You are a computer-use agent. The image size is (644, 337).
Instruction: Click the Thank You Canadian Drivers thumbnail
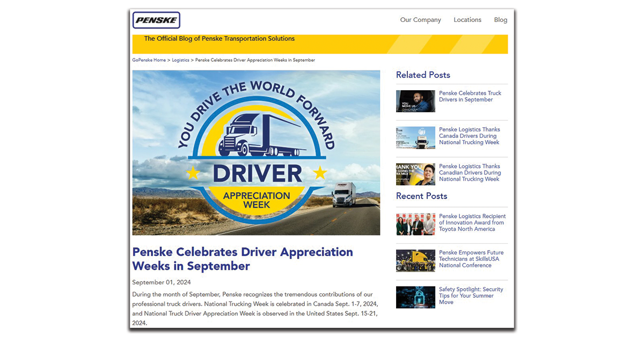(415, 174)
